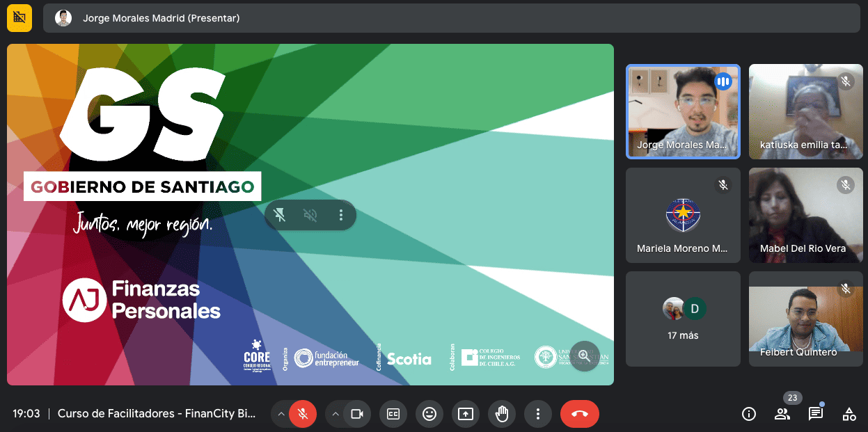
Task: Expand video settings with the chevron beside the camera
Action: point(335,414)
